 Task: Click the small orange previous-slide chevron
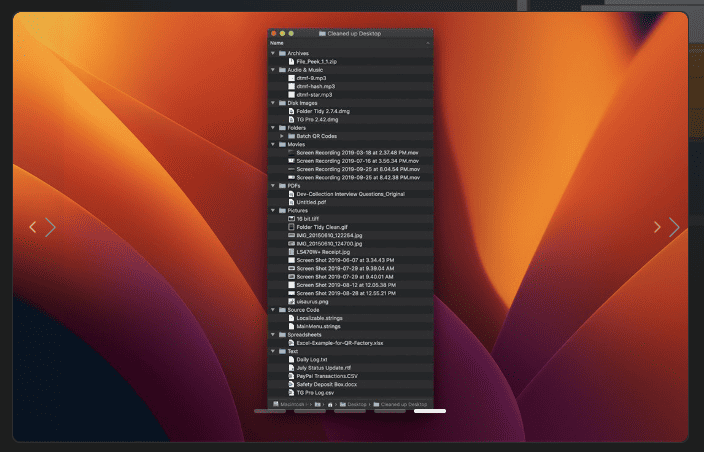click(33, 227)
